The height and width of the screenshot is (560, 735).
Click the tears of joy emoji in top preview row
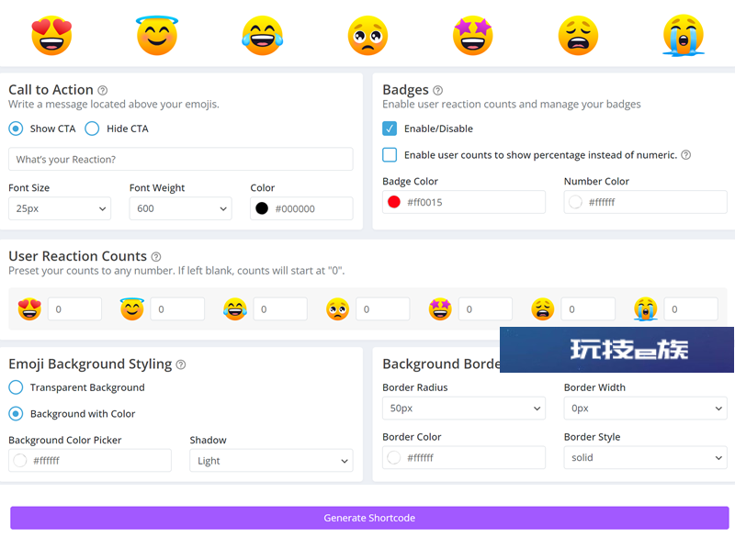[263, 36]
